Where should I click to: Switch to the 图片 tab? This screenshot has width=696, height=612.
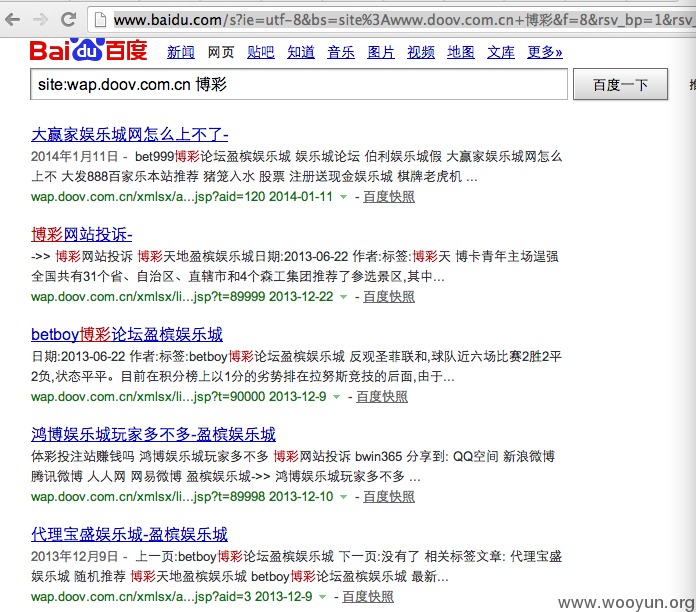point(381,52)
